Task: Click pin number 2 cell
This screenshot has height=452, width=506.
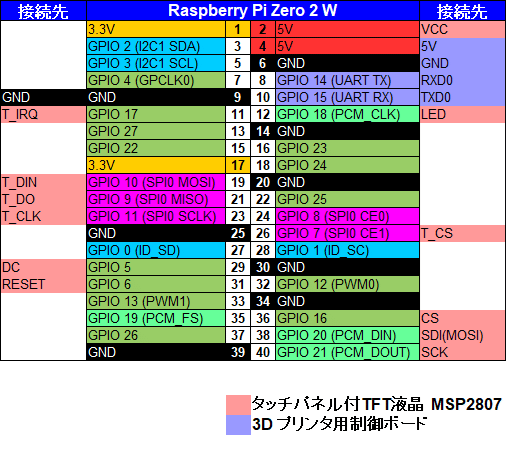Action: tap(263, 29)
